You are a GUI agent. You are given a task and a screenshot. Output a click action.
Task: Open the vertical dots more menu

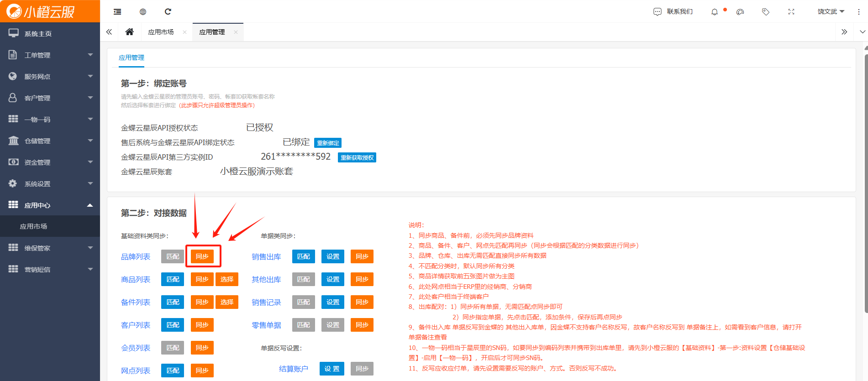point(859,11)
